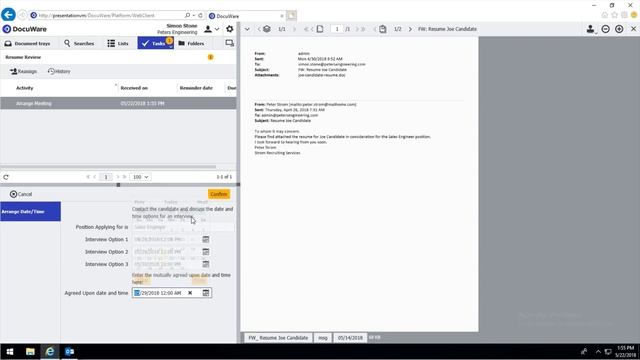Image resolution: width=640 pixels, height=360 pixels.
Task: Open calendar for Interview Option 3
Action: [206, 264]
